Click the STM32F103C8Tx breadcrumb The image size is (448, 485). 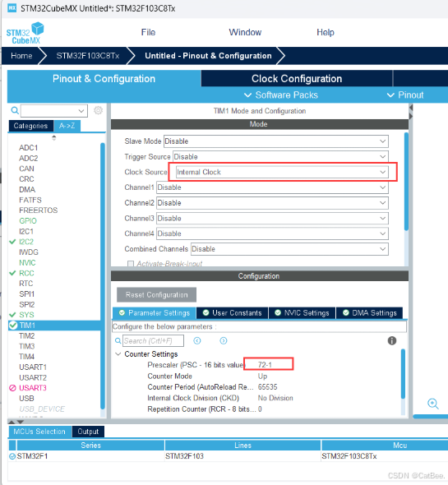(x=88, y=56)
